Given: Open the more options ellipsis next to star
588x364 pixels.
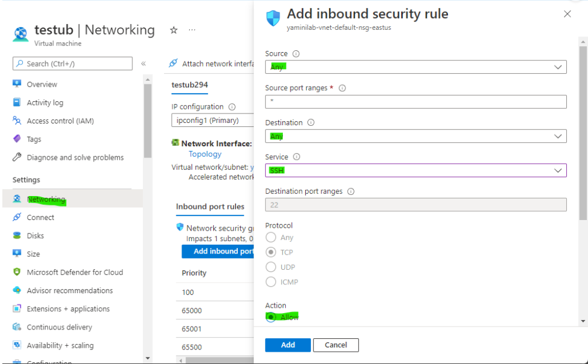Looking at the screenshot, I should point(192,30).
